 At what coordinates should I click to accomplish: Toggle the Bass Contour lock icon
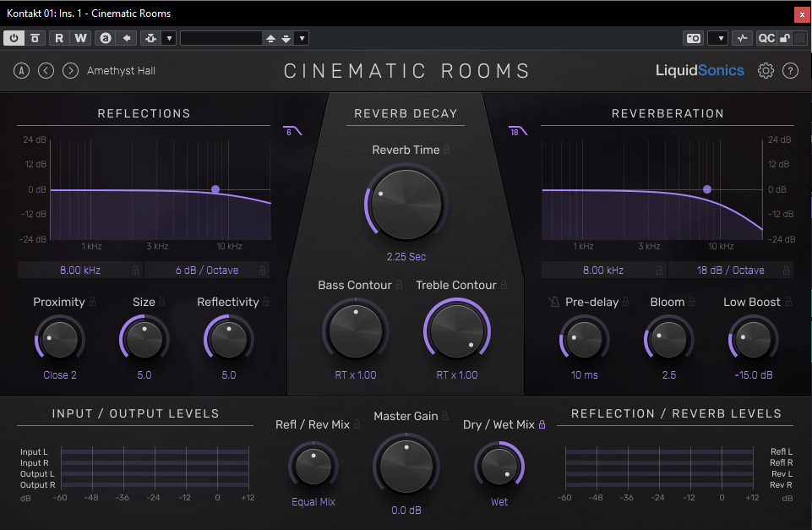(400, 285)
